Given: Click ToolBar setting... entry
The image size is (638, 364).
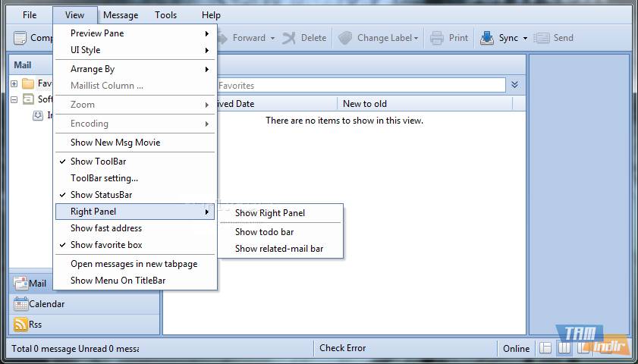Looking at the screenshot, I should click(104, 178).
